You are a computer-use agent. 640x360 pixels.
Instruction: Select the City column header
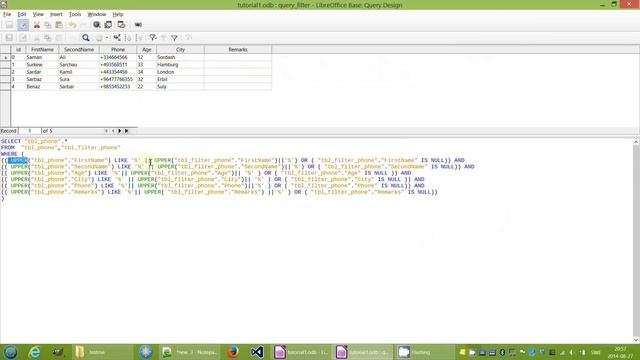click(x=180, y=49)
